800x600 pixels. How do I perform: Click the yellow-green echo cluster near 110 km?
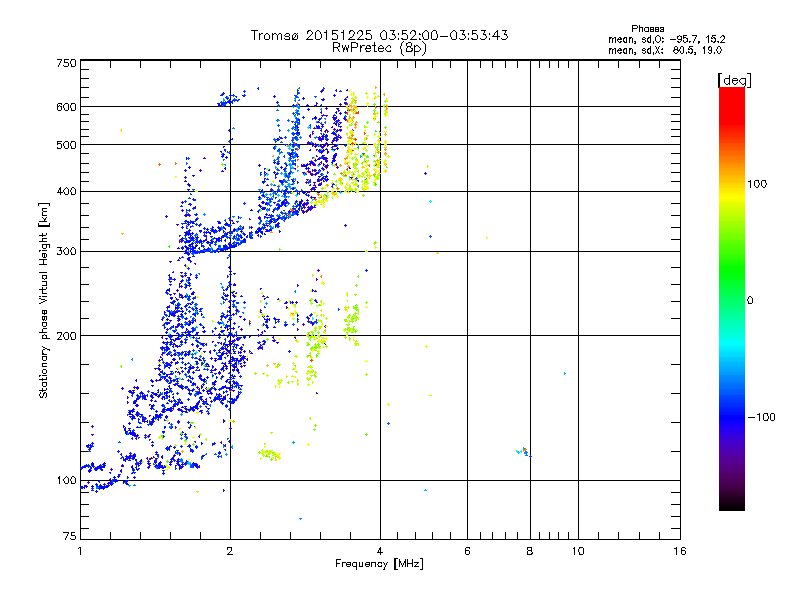269,454
